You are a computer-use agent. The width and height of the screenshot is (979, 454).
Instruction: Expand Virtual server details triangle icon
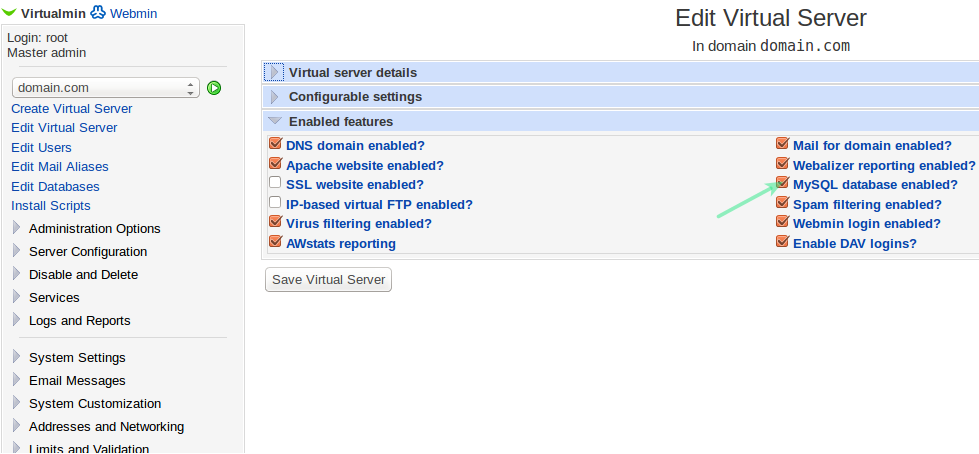[x=273, y=72]
